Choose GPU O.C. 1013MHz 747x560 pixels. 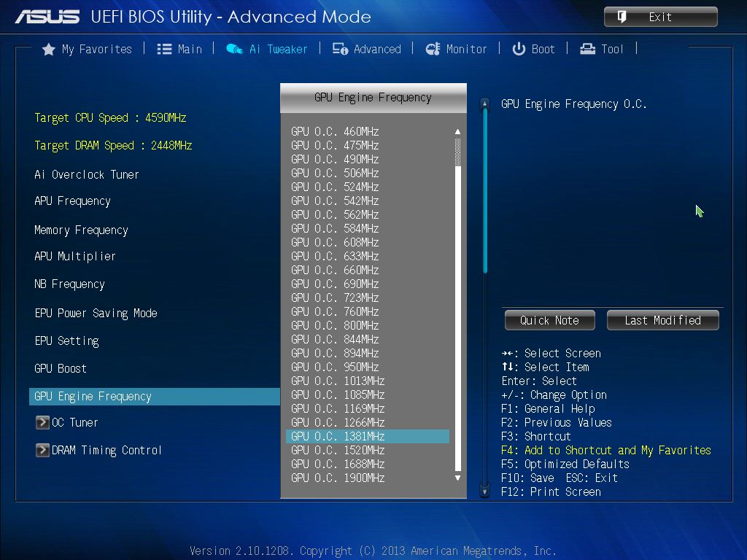[x=338, y=381]
